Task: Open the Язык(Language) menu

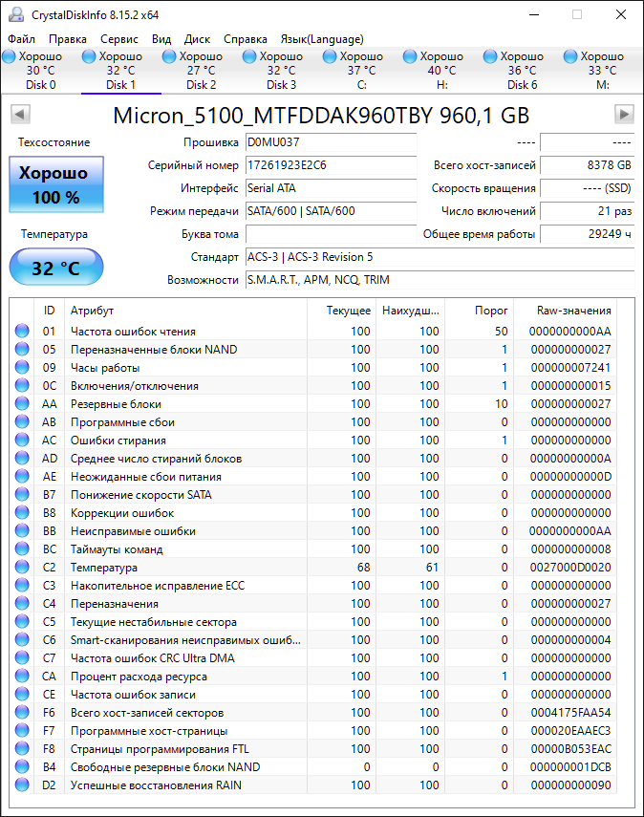Action: coord(322,39)
